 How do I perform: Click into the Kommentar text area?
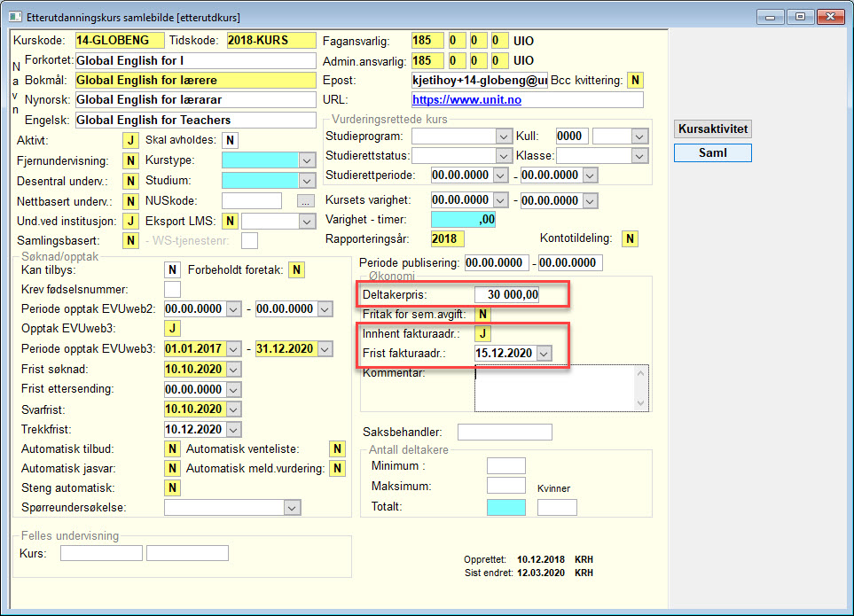click(x=554, y=388)
